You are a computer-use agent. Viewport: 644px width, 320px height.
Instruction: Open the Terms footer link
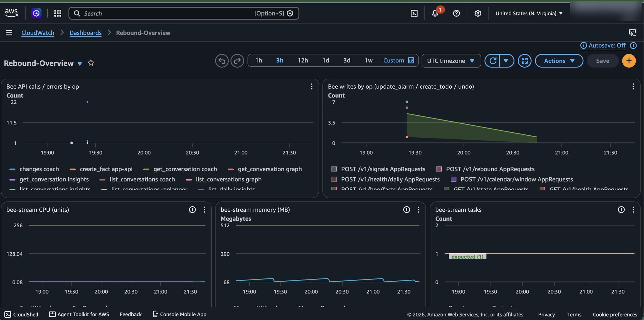(574, 314)
